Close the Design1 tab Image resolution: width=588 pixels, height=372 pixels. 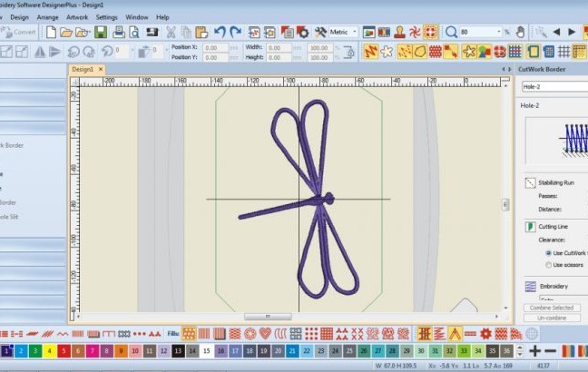(x=101, y=69)
